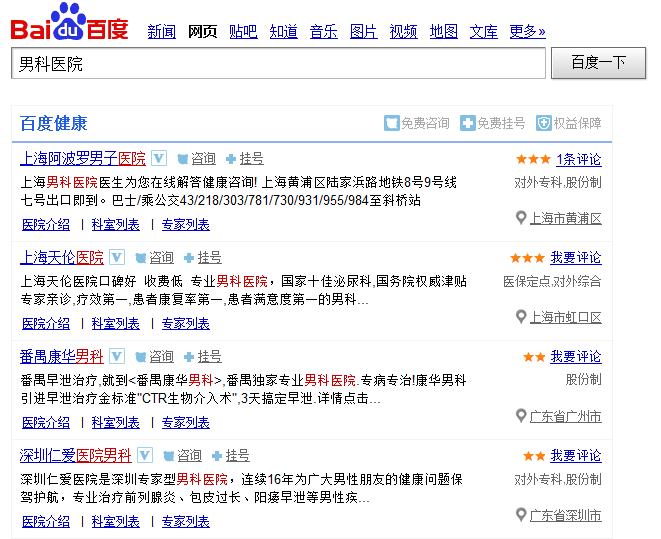Open the 上海阿波罗男子医院 result title
Screen dimensions: 661x539
click(83, 158)
